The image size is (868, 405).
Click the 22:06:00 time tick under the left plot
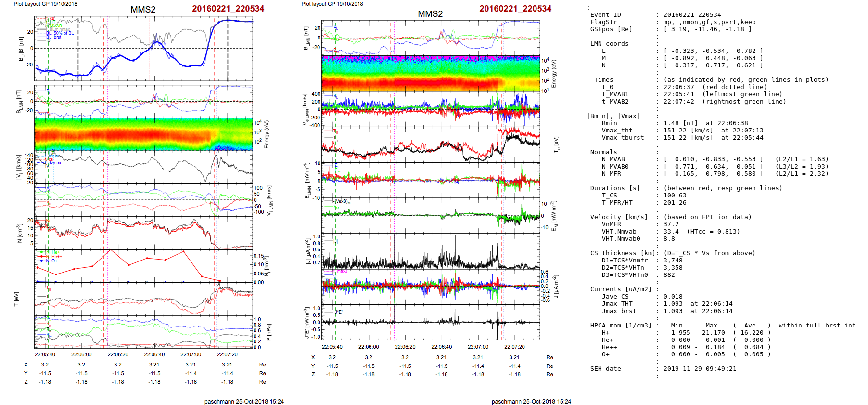coord(81,354)
